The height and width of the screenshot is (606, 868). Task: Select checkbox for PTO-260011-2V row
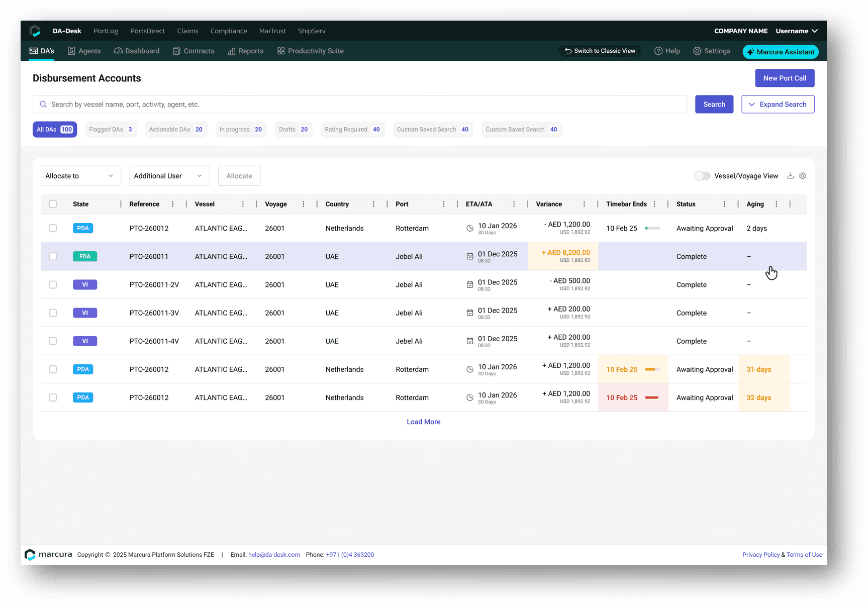pos(53,284)
